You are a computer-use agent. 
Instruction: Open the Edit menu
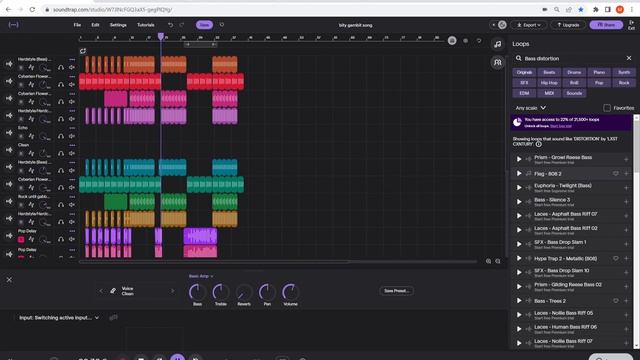click(95, 25)
